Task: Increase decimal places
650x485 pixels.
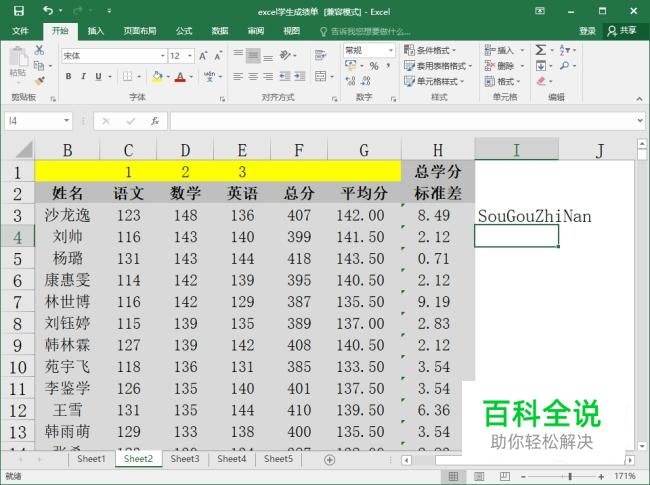Action: [351, 81]
